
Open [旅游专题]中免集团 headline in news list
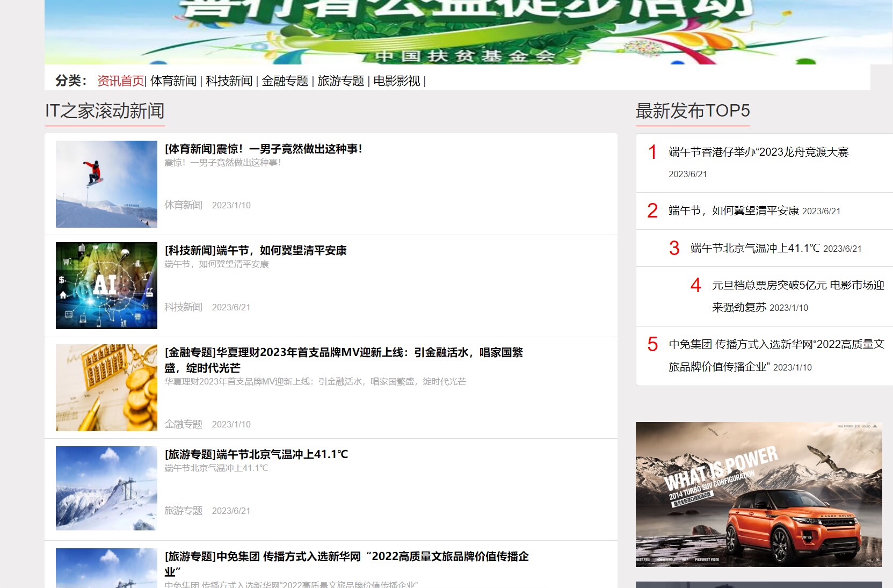(346, 563)
